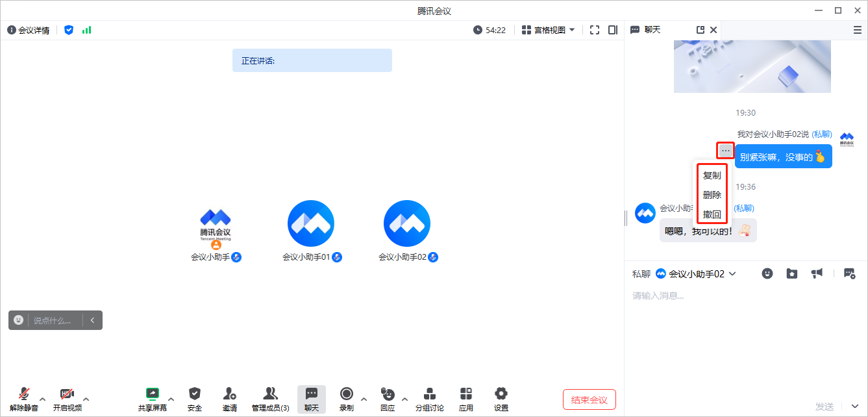Click the 发送 send button

(825, 406)
